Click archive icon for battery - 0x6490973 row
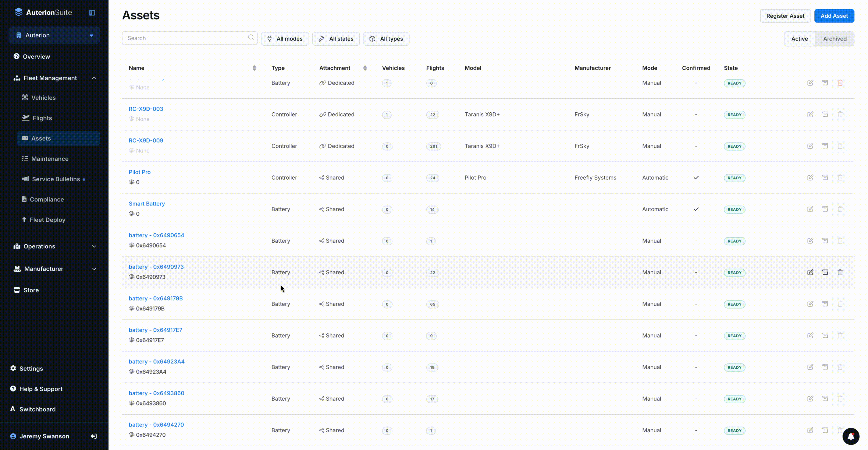868x450 pixels. point(825,272)
